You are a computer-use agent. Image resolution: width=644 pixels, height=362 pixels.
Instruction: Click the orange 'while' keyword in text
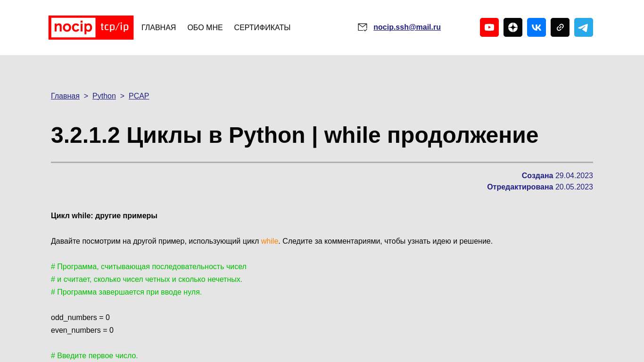[270, 241]
